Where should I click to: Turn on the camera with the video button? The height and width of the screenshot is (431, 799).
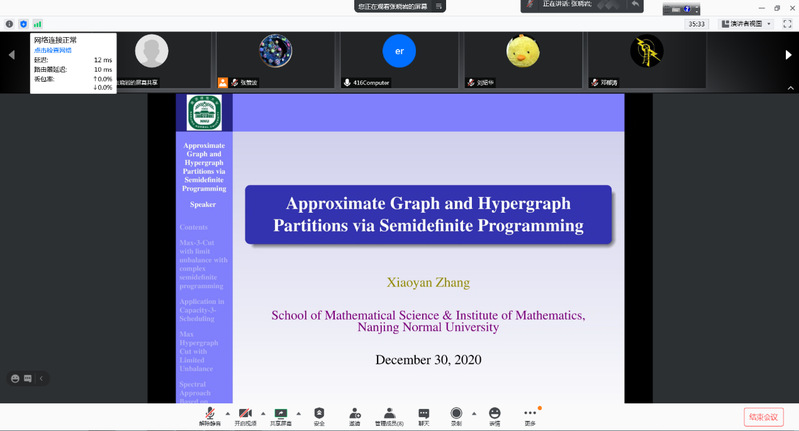coord(245,416)
